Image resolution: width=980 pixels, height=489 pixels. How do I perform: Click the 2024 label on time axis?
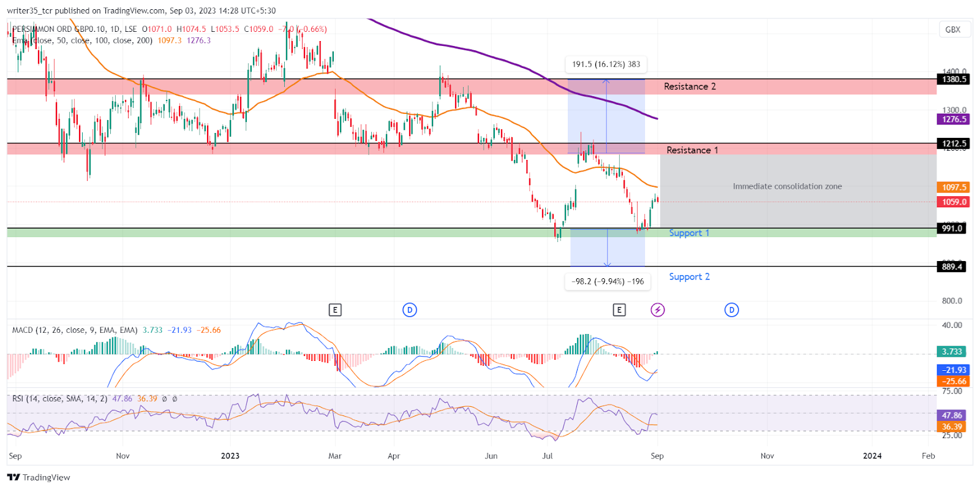pyautogui.click(x=872, y=456)
